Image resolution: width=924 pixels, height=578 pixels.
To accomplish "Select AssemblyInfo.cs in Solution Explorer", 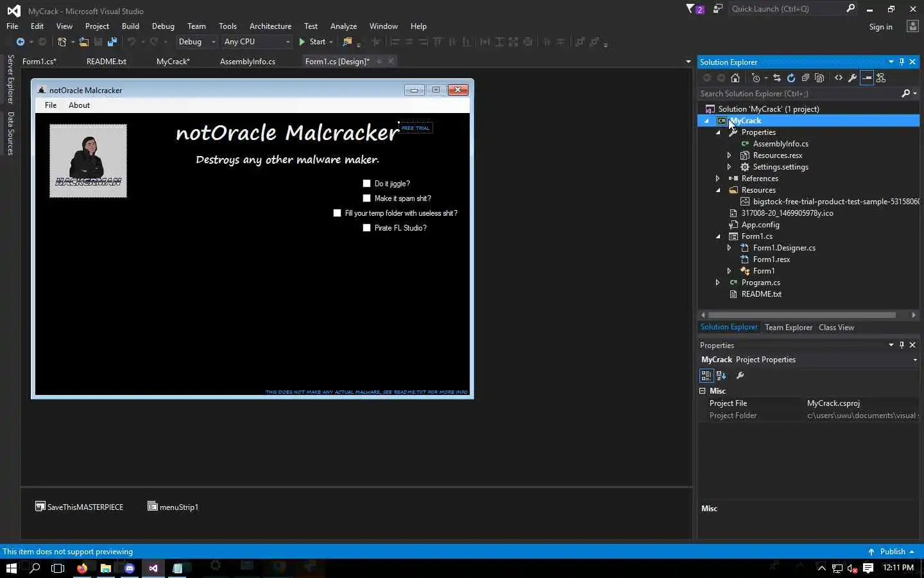I will tap(780, 144).
